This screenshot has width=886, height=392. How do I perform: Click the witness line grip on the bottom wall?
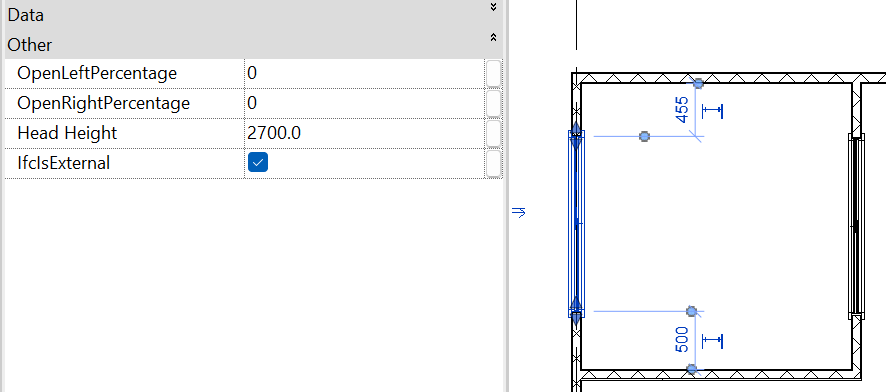692,369
